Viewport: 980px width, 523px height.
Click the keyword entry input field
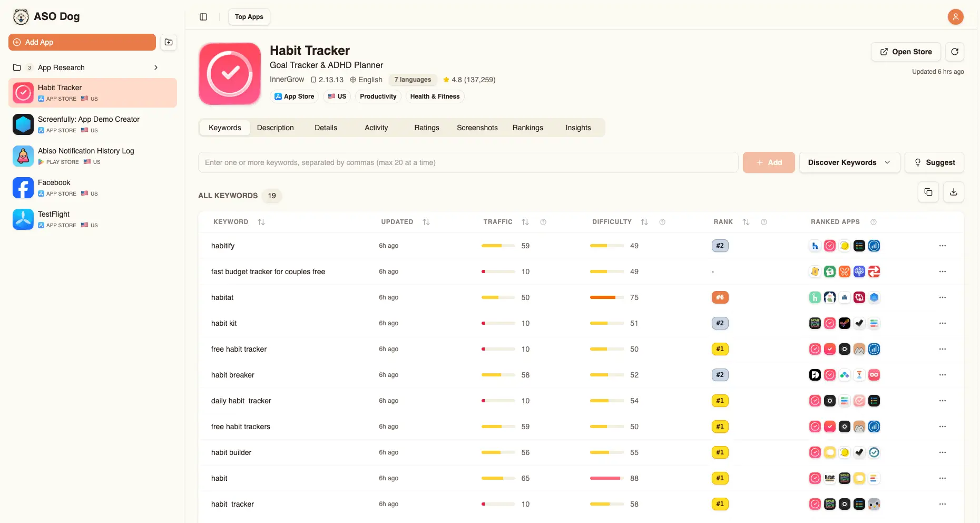tap(468, 162)
